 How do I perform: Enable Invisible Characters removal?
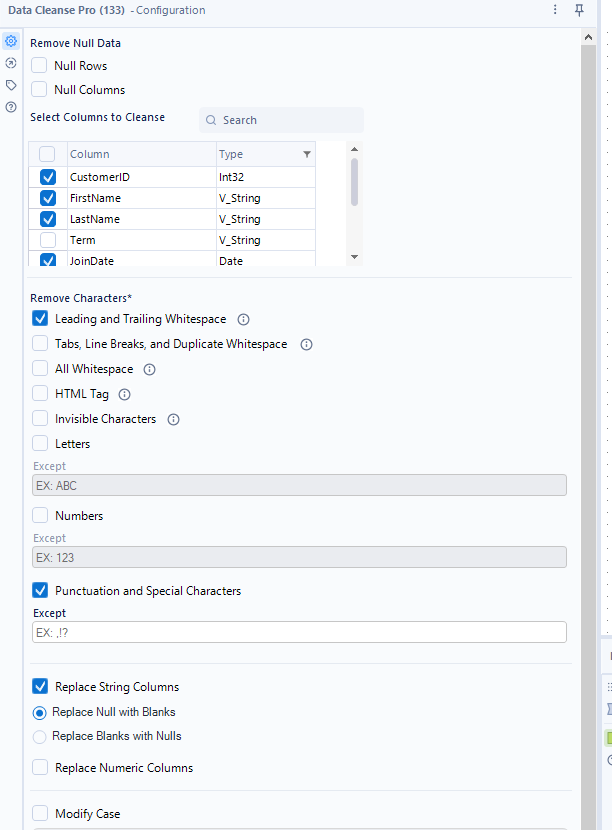pos(40,418)
